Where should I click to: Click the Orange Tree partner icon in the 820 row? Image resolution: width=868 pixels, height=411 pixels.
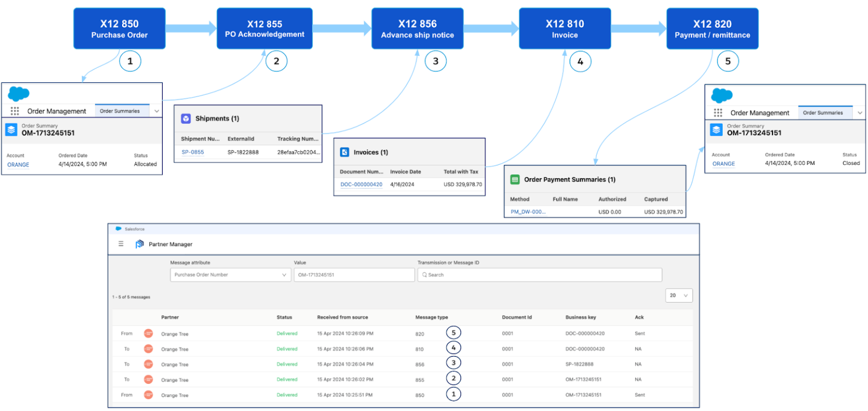pos(149,334)
